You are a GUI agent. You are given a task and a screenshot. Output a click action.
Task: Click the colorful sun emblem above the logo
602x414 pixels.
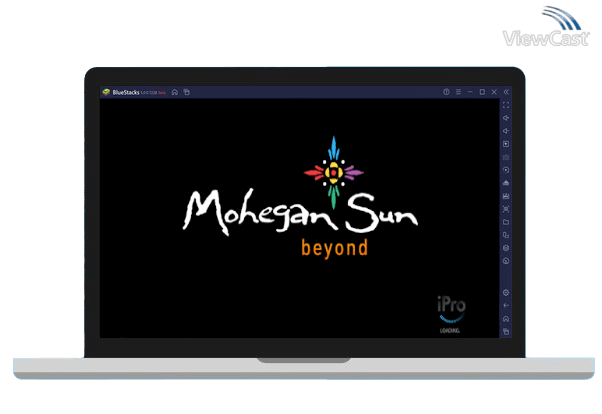[x=333, y=172]
